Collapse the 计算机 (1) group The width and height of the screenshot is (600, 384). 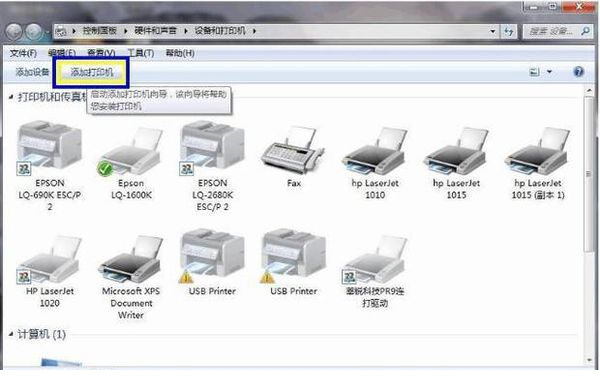click(x=11, y=334)
